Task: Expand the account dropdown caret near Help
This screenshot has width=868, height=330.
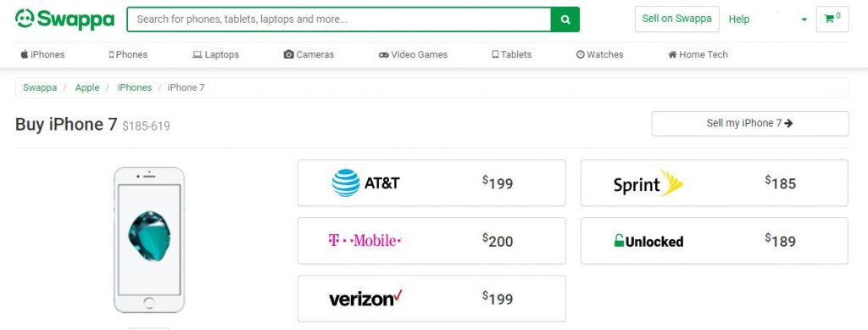Action: [804, 20]
